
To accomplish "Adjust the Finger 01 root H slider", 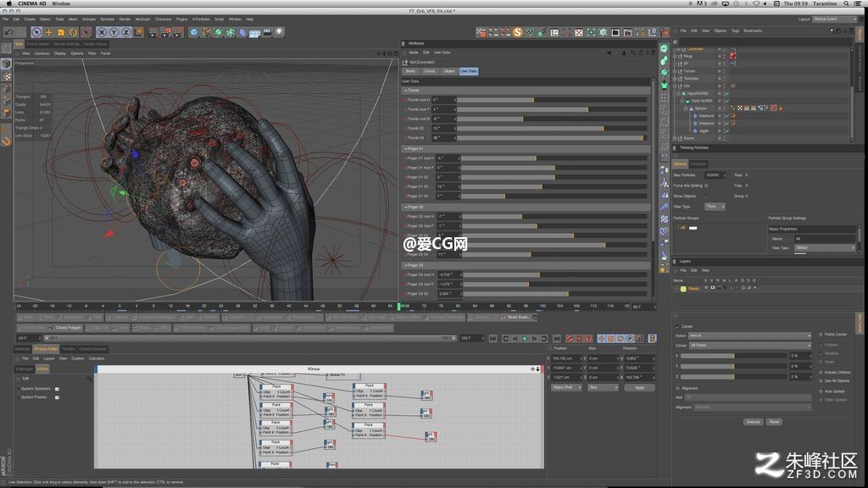I will coord(554,158).
